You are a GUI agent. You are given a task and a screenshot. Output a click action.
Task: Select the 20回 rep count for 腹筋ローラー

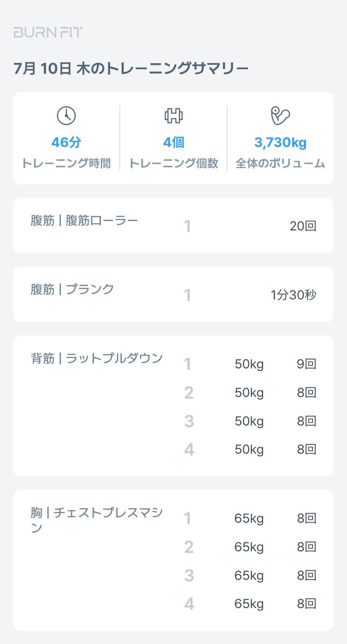click(303, 226)
